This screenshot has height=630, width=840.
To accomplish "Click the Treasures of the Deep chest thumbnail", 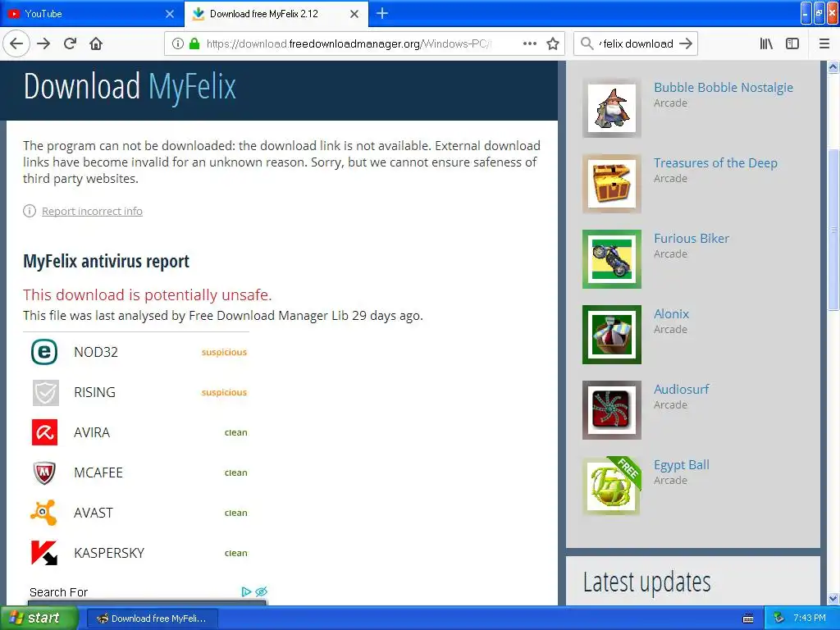I will click(x=612, y=184).
